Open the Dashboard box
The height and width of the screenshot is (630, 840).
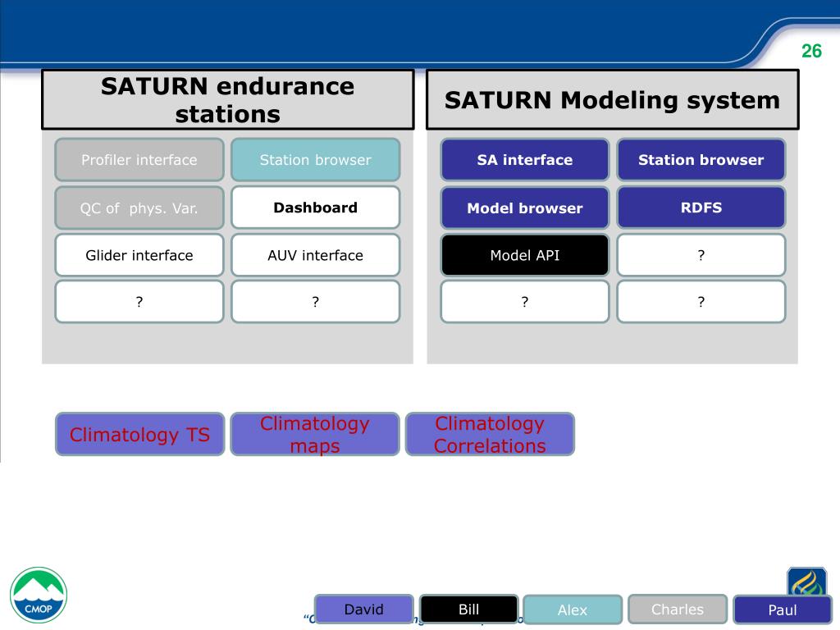click(316, 208)
